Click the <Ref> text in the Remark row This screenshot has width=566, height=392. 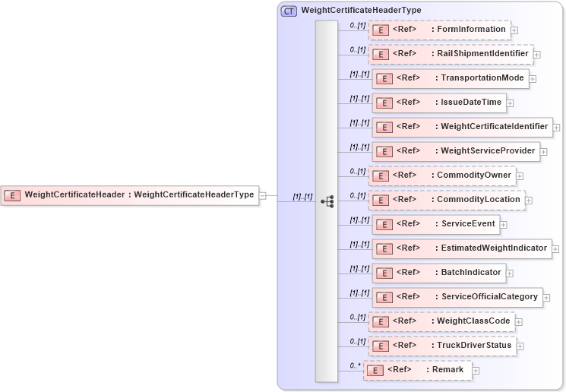tap(399, 370)
